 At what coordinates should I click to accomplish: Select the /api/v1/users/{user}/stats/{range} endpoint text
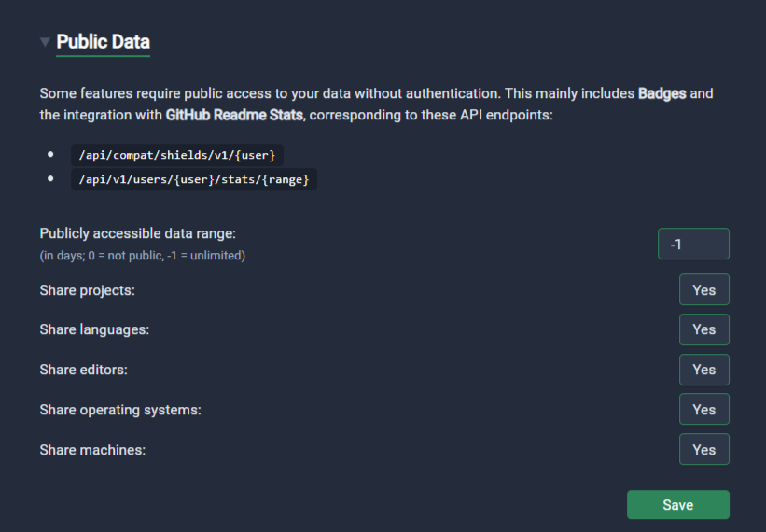coord(194,179)
